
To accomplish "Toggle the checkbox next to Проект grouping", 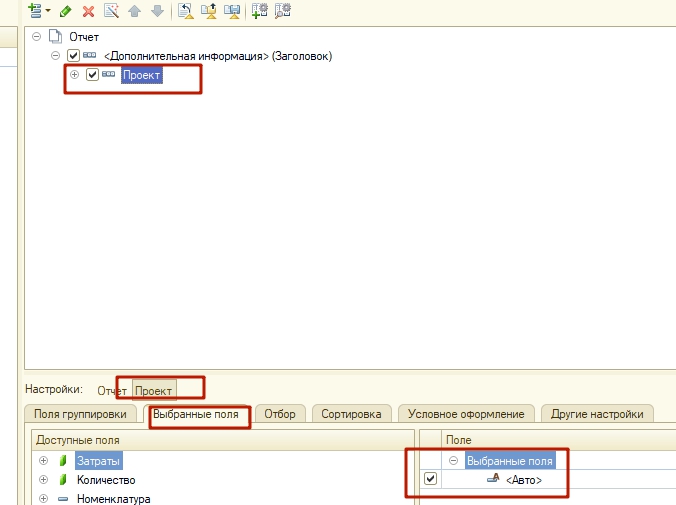I will click(92, 75).
